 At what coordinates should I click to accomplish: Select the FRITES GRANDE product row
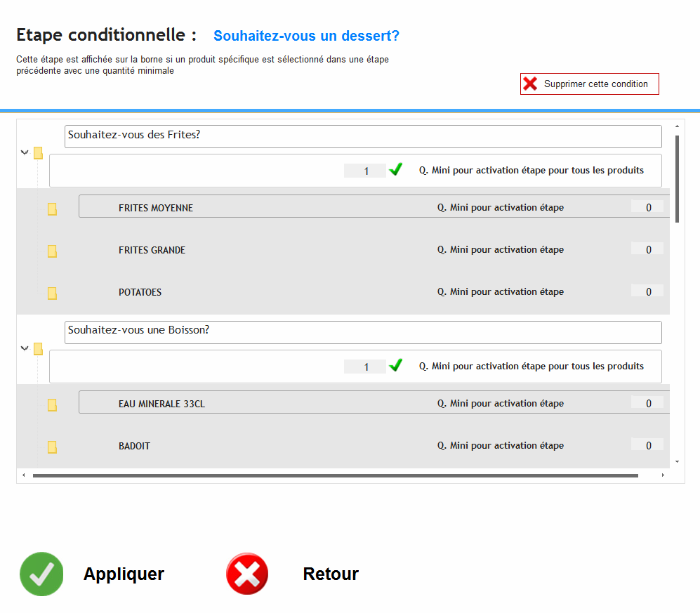[152, 250]
